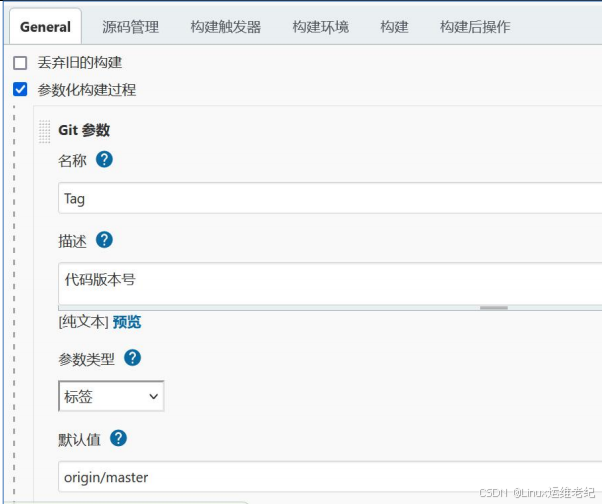Uncheck 参数化构建过程 checkbox
Image resolution: width=602 pixels, height=504 pixels.
[20, 89]
